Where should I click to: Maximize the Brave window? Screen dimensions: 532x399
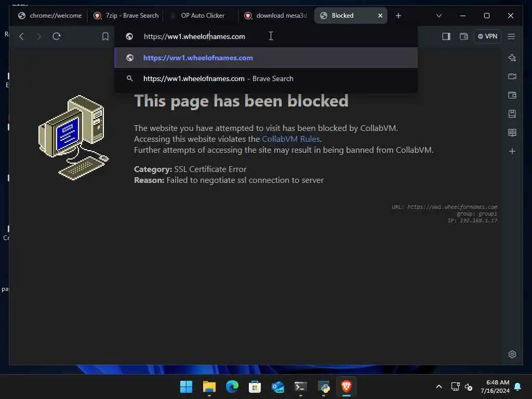[486, 16]
